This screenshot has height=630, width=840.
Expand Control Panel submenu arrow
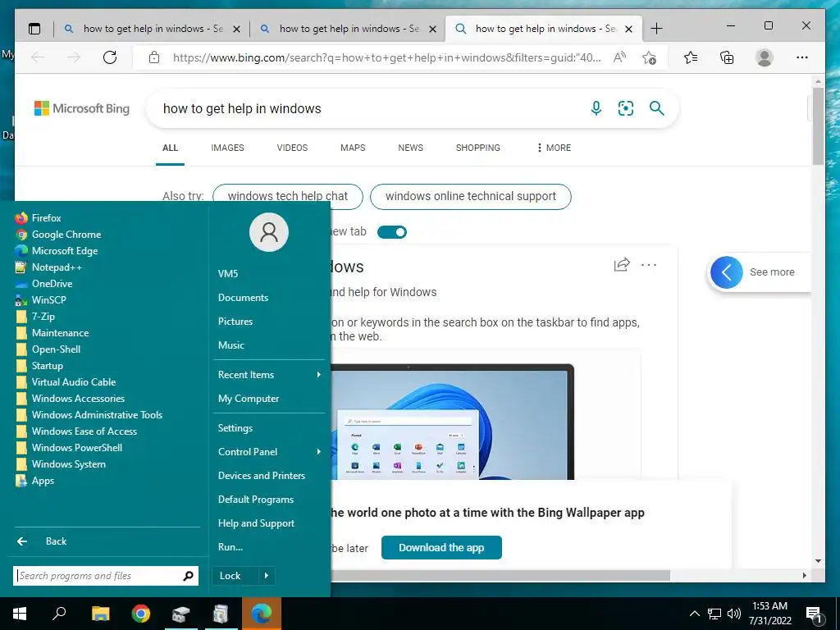[x=319, y=452]
